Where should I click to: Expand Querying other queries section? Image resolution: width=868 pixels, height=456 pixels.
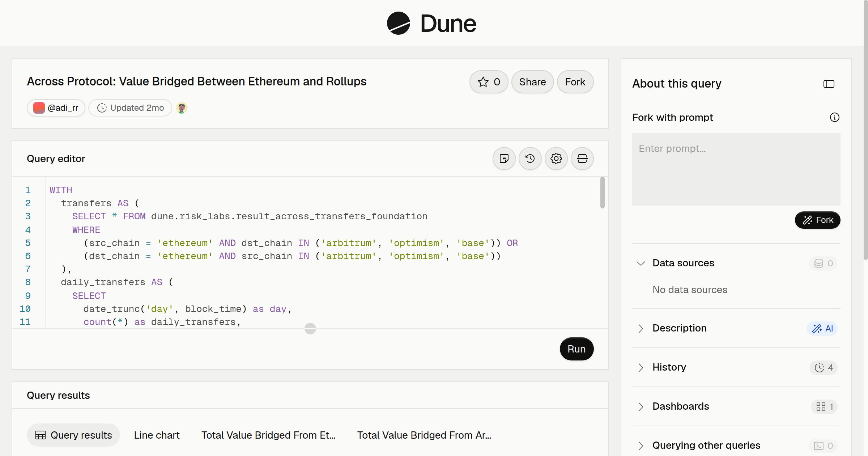641,446
